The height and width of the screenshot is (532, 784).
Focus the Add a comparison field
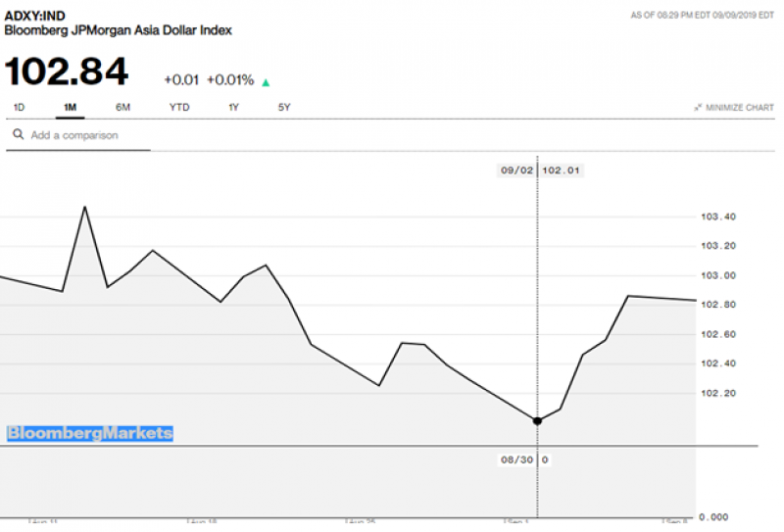(78, 135)
